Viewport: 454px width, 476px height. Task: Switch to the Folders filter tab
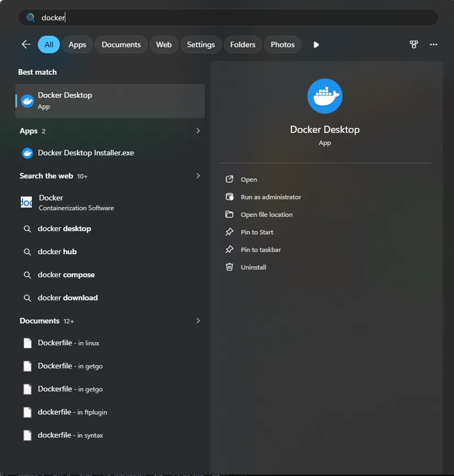point(243,44)
